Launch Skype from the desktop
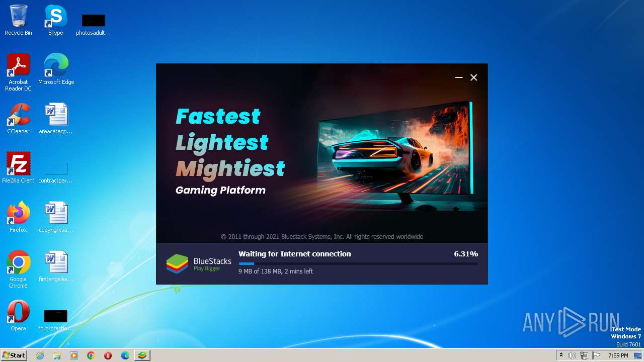This screenshot has height=362, width=644. pos(55,20)
